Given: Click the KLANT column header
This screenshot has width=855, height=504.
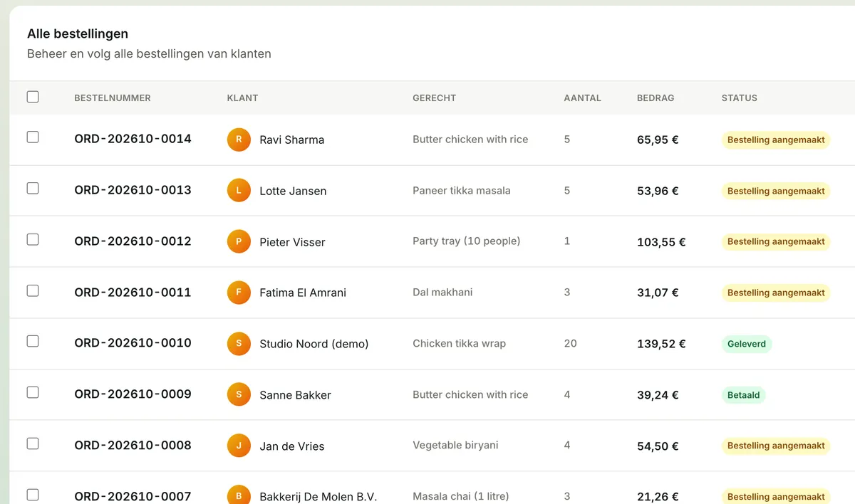Looking at the screenshot, I should [242, 98].
